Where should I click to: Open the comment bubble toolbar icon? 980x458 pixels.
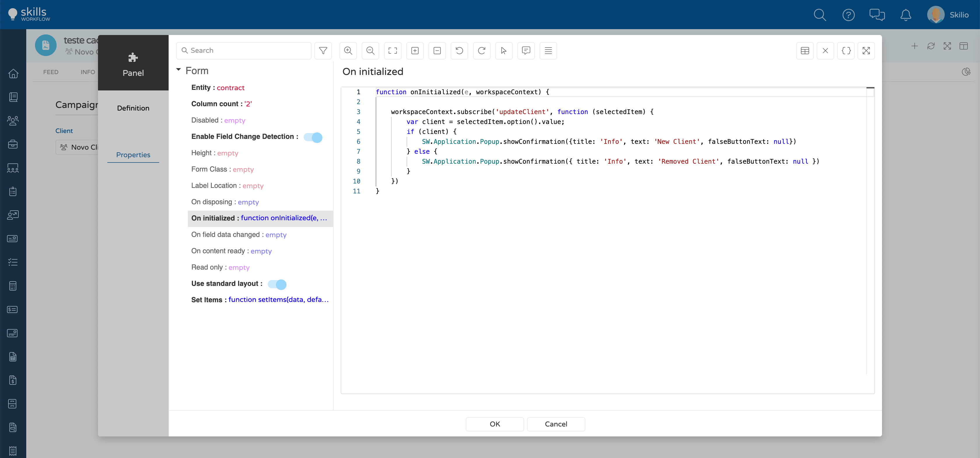526,50
